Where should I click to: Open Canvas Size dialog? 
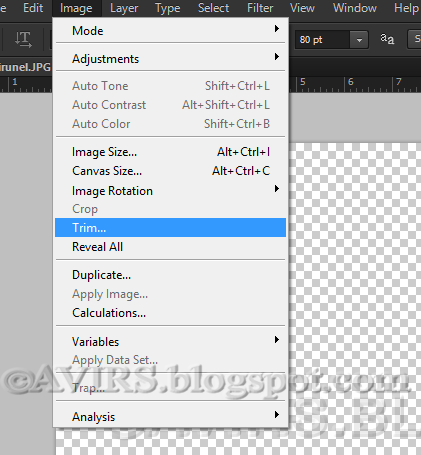coord(170,171)
